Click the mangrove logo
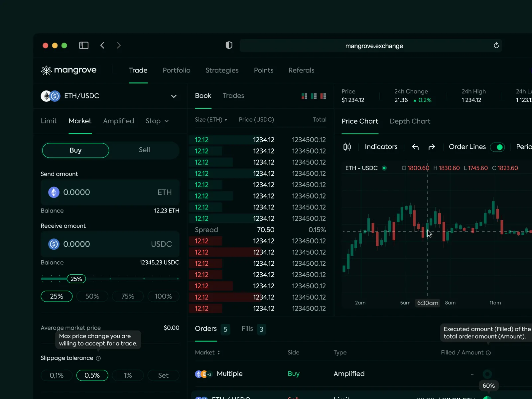The width and height of the screenshot is (532, 399). tap(69, 70)
